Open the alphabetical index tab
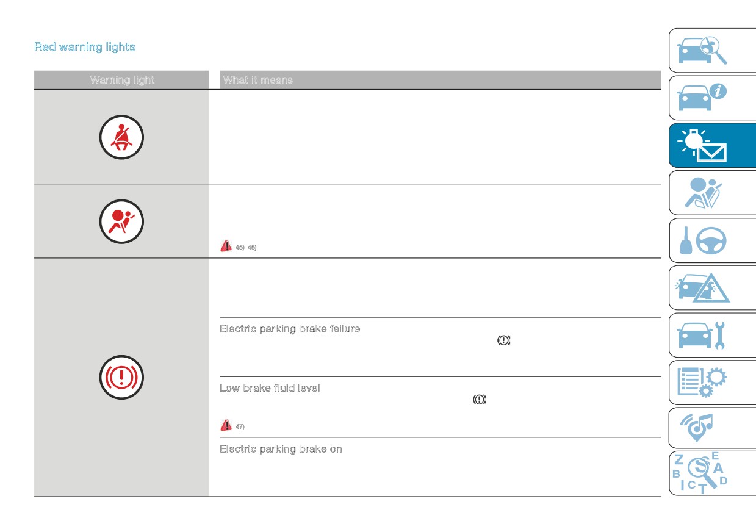 coord(712,473)
